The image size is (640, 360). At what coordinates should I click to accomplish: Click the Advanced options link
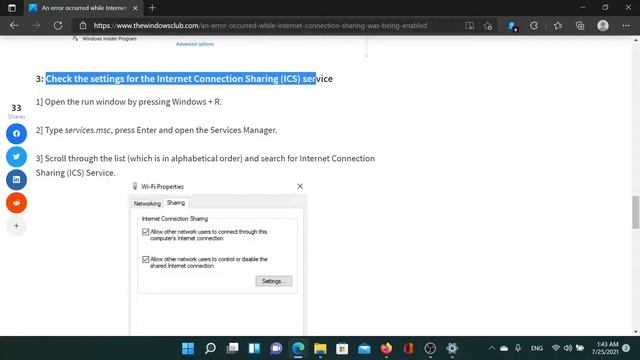point(195,44)
